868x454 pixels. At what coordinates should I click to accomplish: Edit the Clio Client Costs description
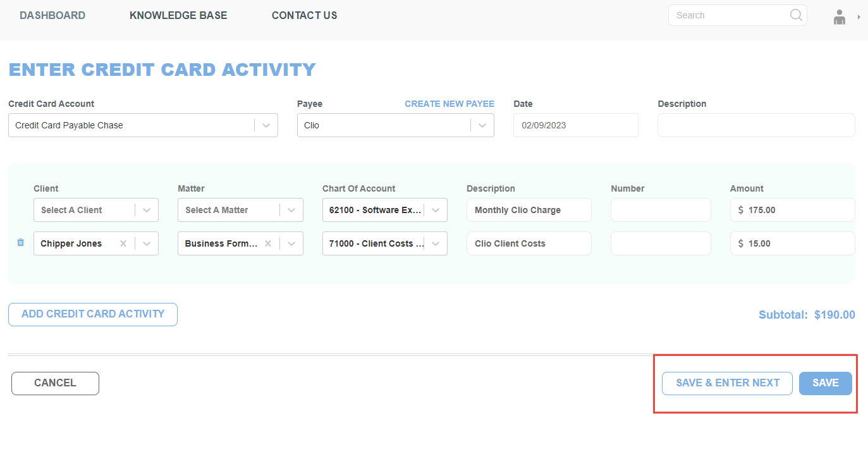click(x=529, y=243)
